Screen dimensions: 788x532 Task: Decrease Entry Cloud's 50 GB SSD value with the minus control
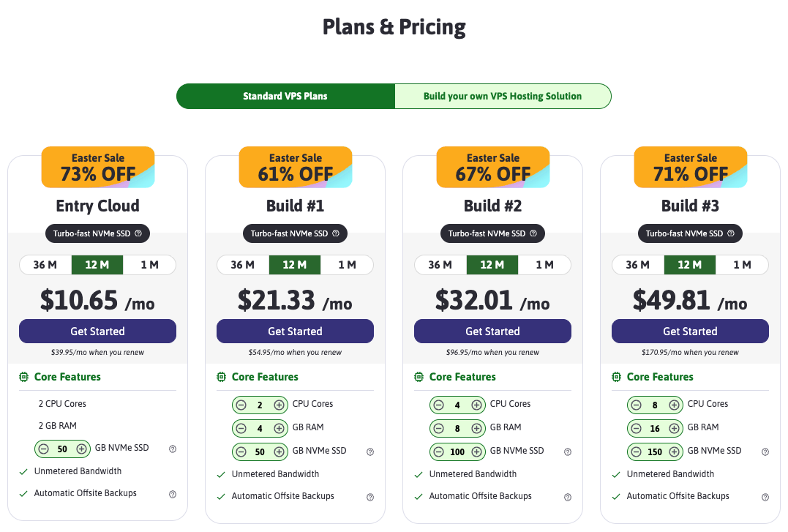pyautogui.click(x=42, y=447)
